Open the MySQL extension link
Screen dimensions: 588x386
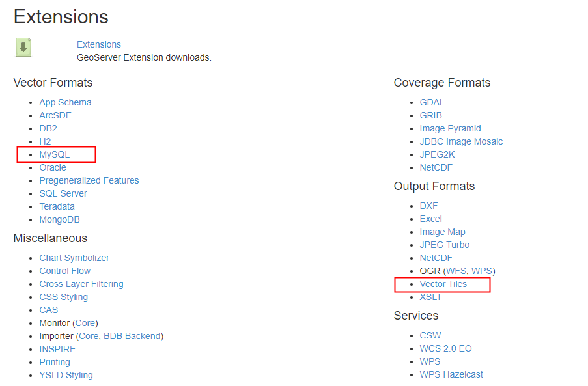point(55,154)
